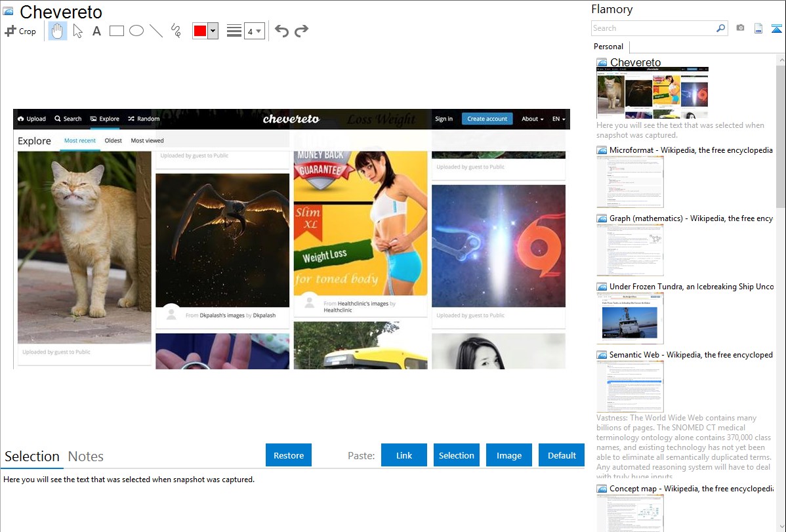The height and width of the screenshot is (532, 786).
Task: Click the Microformat entry title
Action: tap(691, 150)
